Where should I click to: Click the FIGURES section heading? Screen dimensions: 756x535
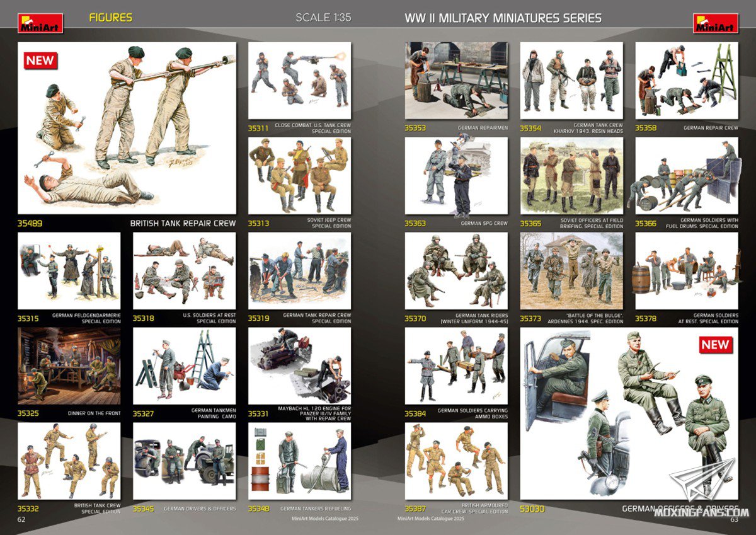[x=111, y=18]
